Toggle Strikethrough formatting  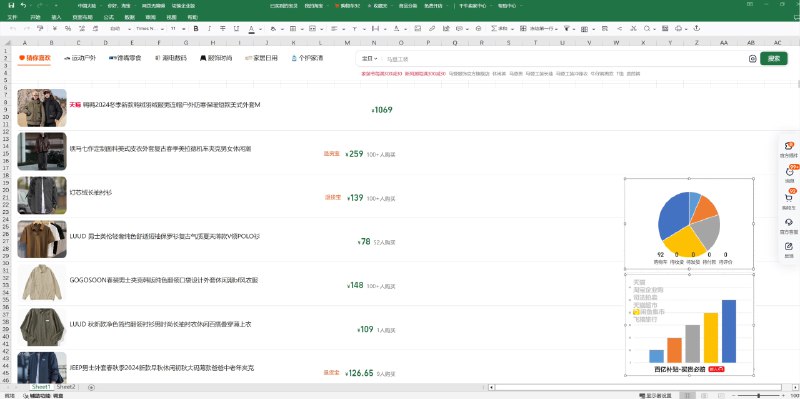tap(223, 29)
